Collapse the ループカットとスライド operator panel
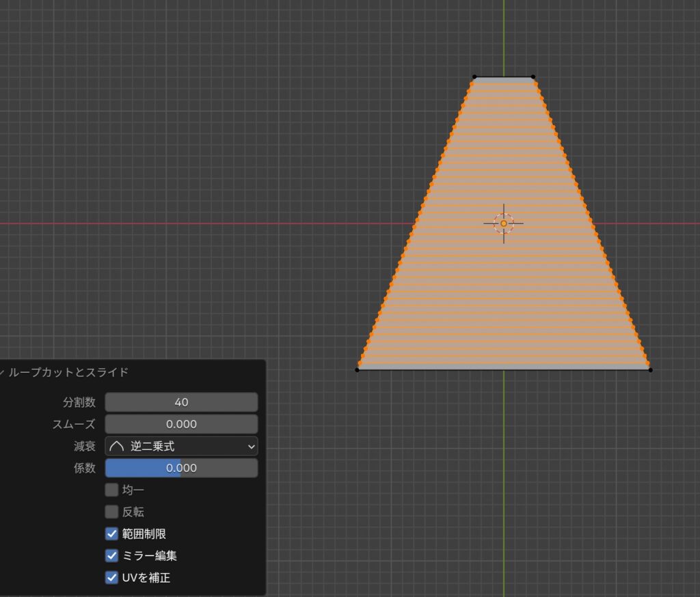 pos(3,372)
